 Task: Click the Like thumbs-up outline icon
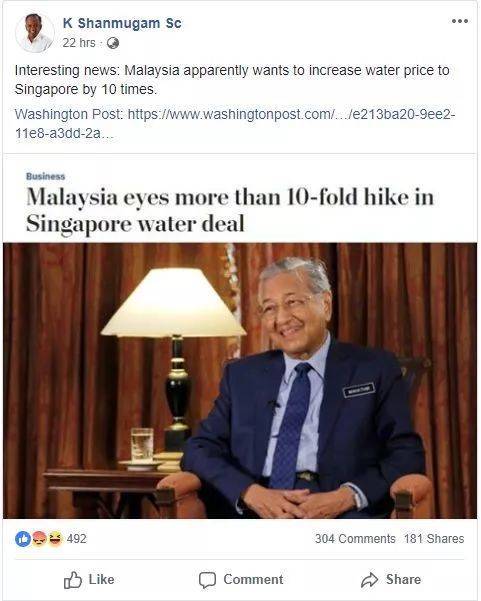(72, 580)
